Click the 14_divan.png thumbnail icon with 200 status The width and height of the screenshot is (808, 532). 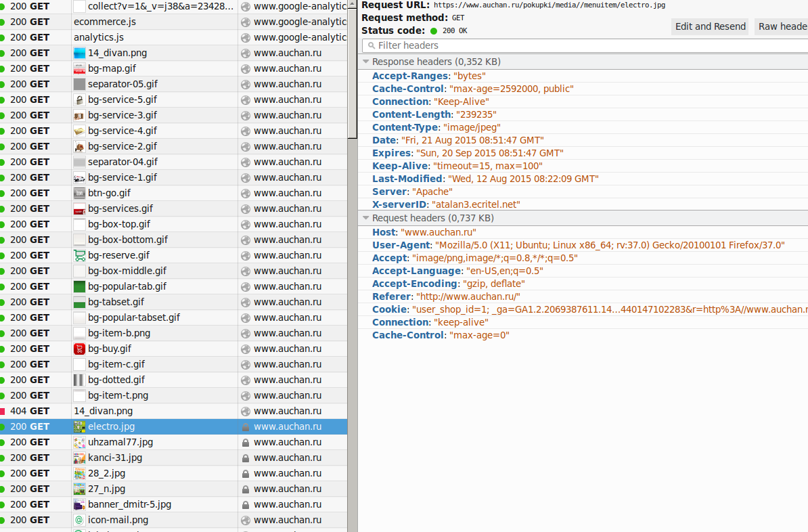pos(79,53)
